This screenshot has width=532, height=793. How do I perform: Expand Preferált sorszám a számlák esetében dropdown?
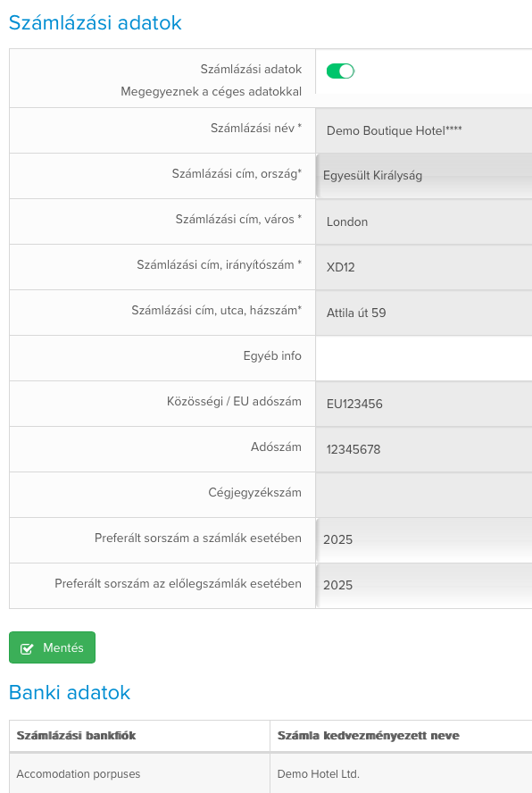(424, 540)
